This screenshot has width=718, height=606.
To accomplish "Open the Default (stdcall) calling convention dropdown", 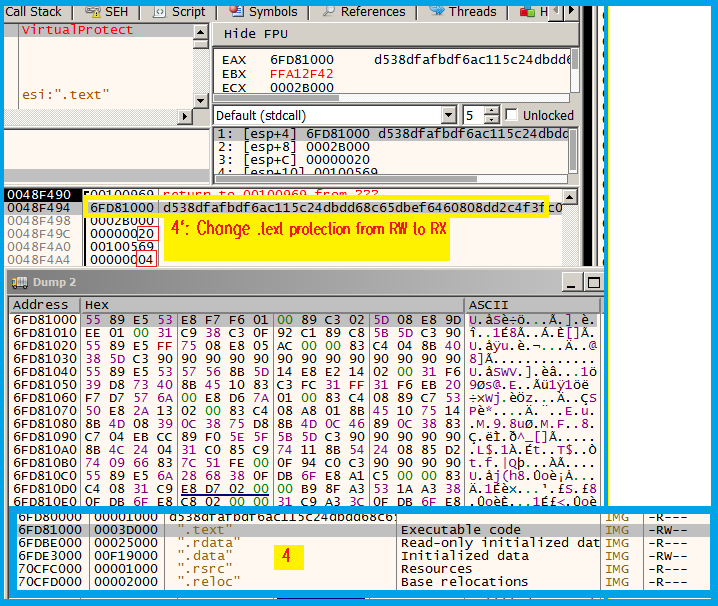I will click(449, 115).
